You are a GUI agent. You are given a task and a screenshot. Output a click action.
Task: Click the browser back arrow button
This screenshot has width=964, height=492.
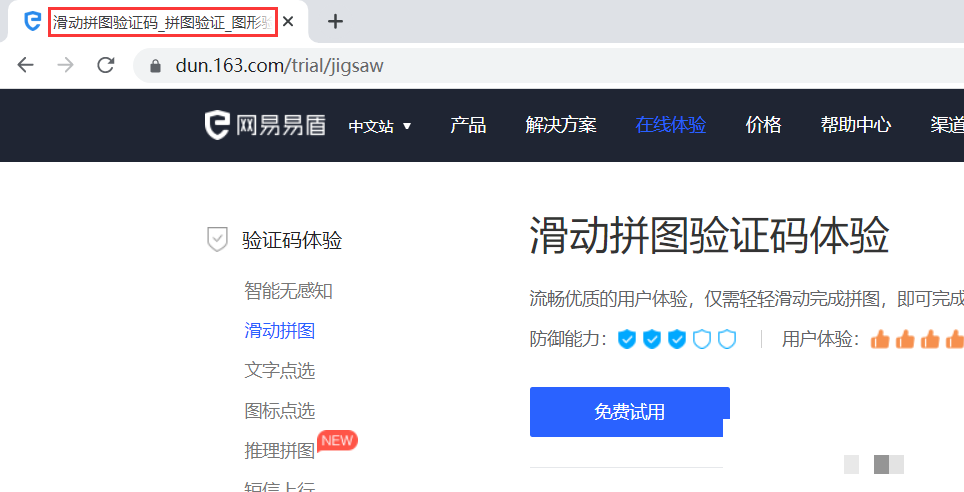pyautogui.click(x=25, y=65)
